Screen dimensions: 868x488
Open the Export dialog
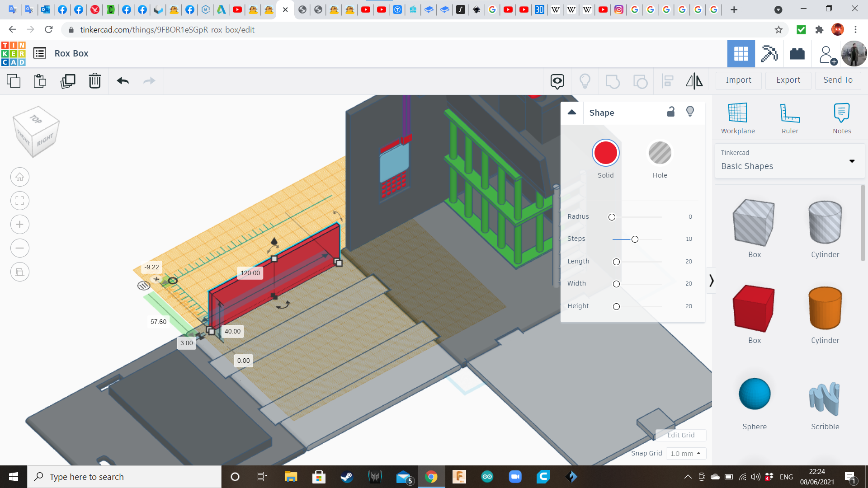[788, 80]
